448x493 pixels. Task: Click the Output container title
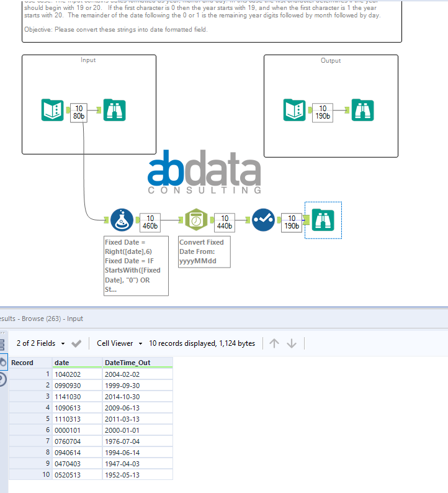click(331, 60)
